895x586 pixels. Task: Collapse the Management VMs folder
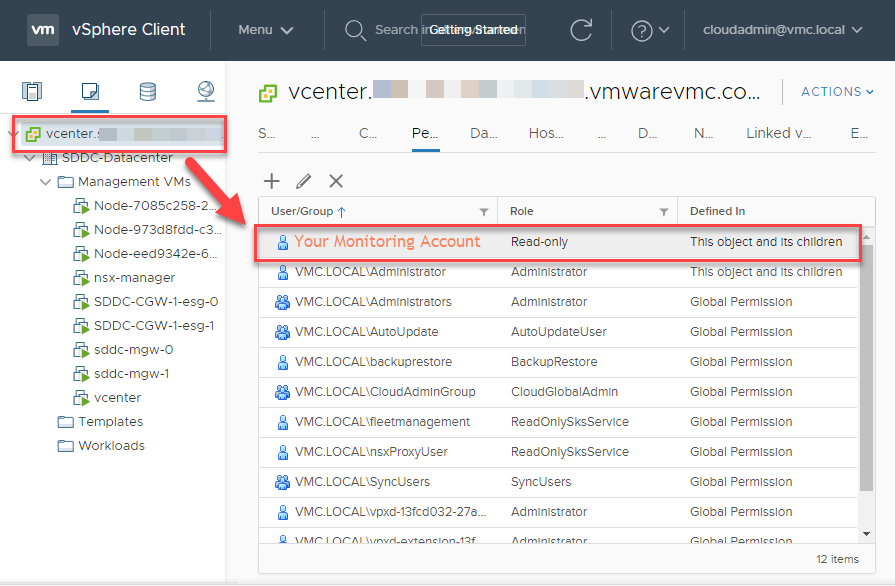click(x=46, y=182)
